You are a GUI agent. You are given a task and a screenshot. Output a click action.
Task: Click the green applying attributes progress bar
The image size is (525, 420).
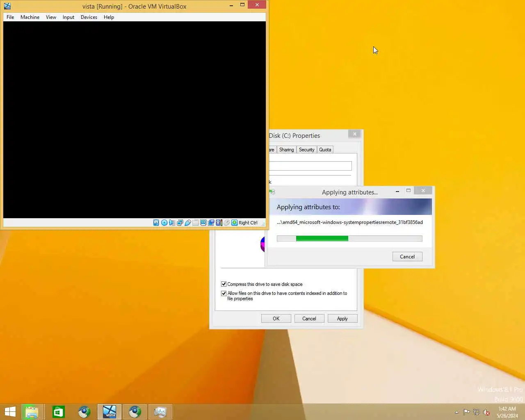(349, 239)
